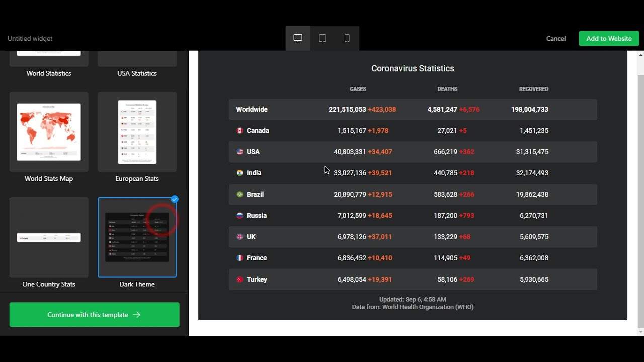Click the Canada flag icon
Viewport: 644px width, 362px height.
(240, 131)
